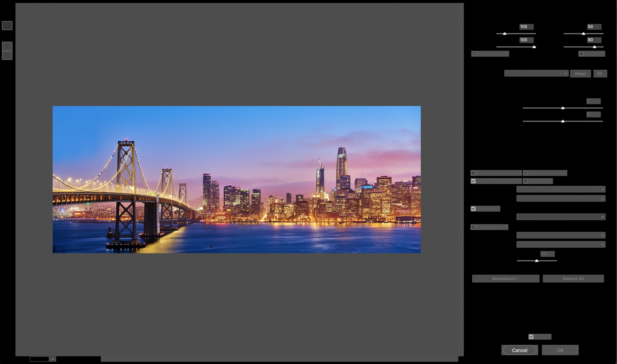Enable the unchecked checkbox above the Reconstruct button
Image resolution: width=617 pixels, height=364 pixels.
(x=473, y=227)
